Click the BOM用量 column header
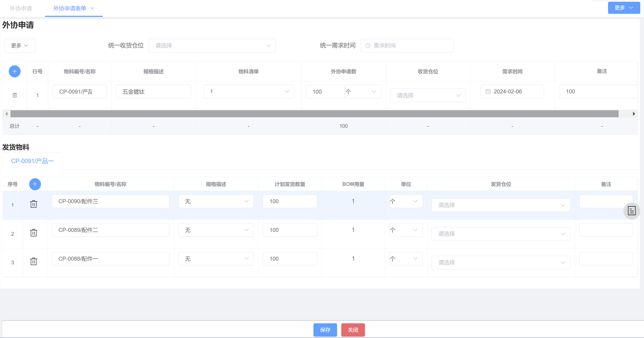 tap(353, 184)
